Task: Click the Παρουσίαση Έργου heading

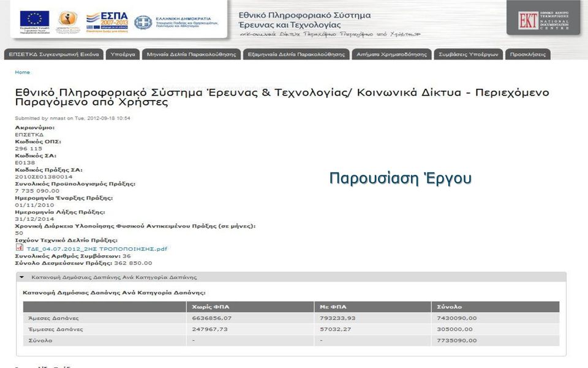Action: [x=400, y=178]
